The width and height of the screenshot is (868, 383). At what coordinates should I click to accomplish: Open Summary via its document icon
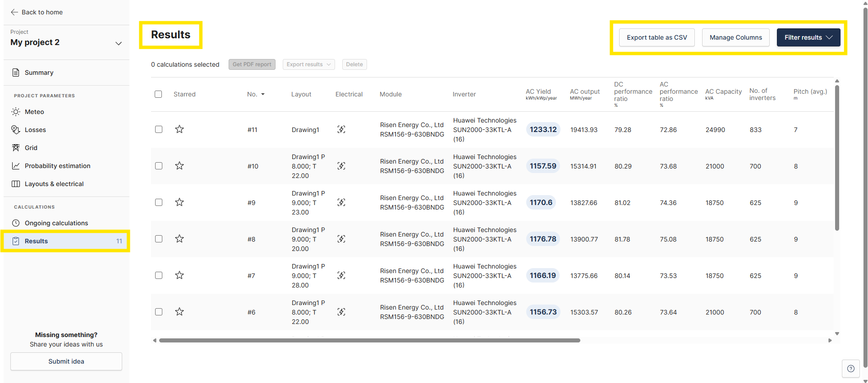(16, 73)
